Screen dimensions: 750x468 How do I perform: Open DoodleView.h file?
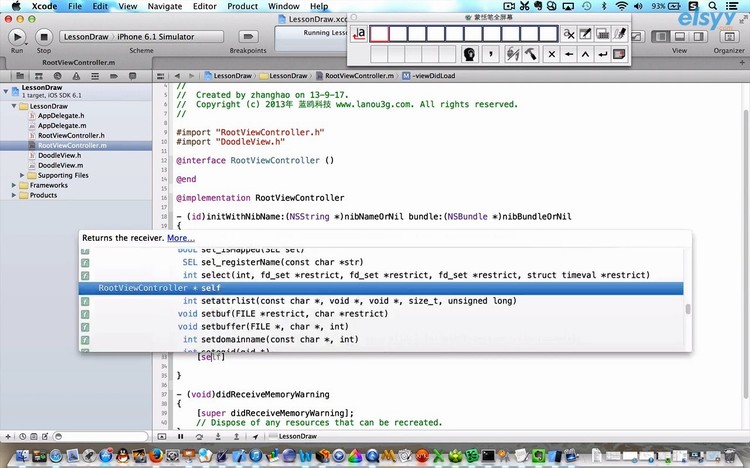(x=59, y=156)
